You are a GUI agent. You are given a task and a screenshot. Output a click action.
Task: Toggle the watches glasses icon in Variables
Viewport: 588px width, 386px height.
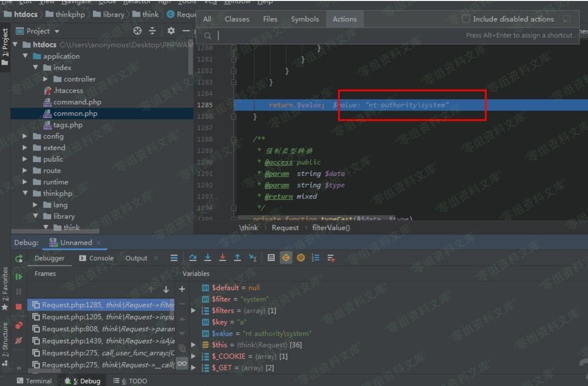click(182, 363)
